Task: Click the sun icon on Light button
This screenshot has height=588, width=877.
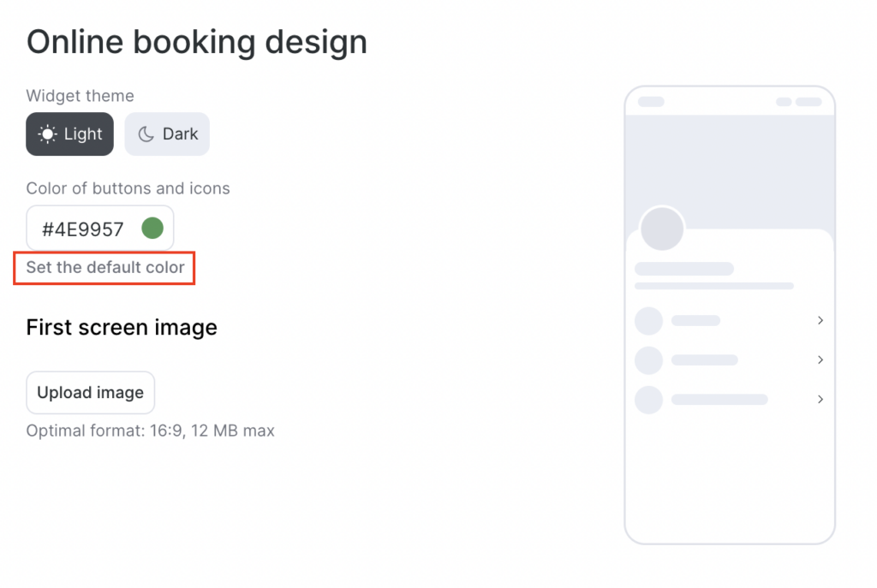Action: pyautogui.click(x=48, y=134)
